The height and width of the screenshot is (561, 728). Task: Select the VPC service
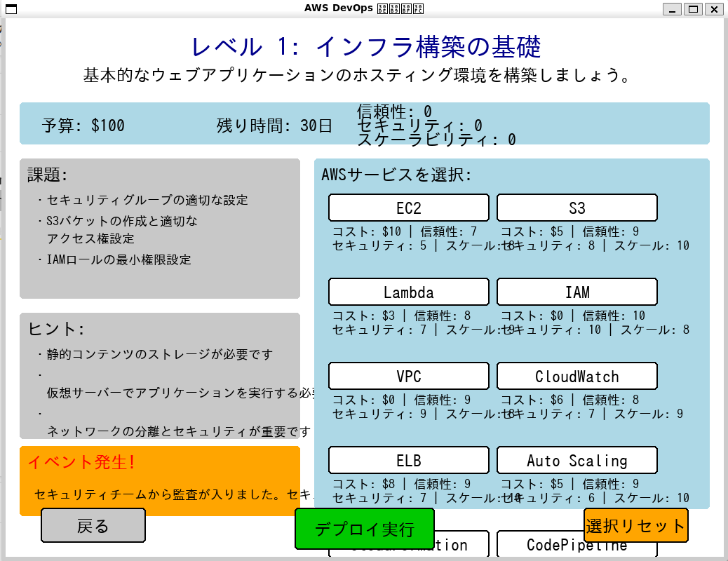(x=407, y=376)
